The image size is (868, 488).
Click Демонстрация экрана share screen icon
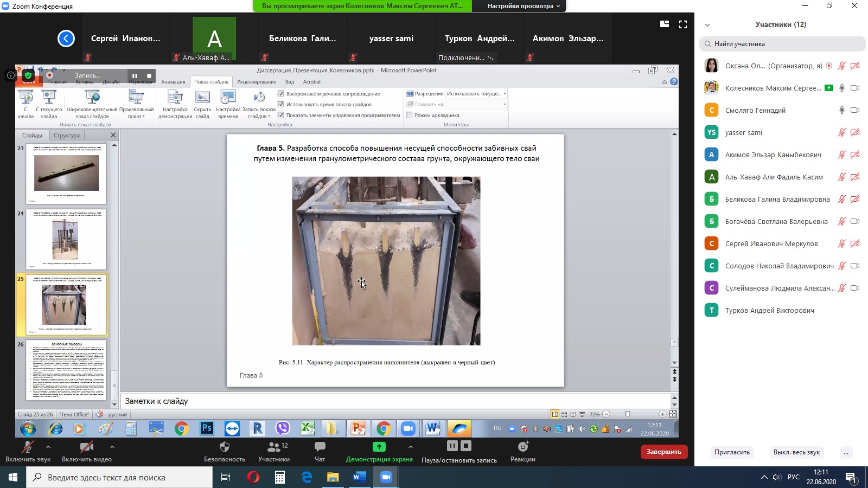click(x=379, y=447)
